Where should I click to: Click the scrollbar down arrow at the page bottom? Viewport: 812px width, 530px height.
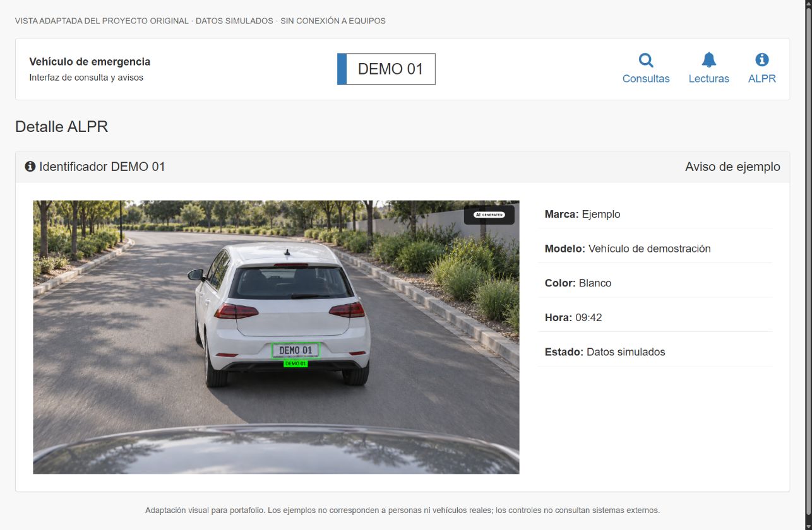click(808, 526)
